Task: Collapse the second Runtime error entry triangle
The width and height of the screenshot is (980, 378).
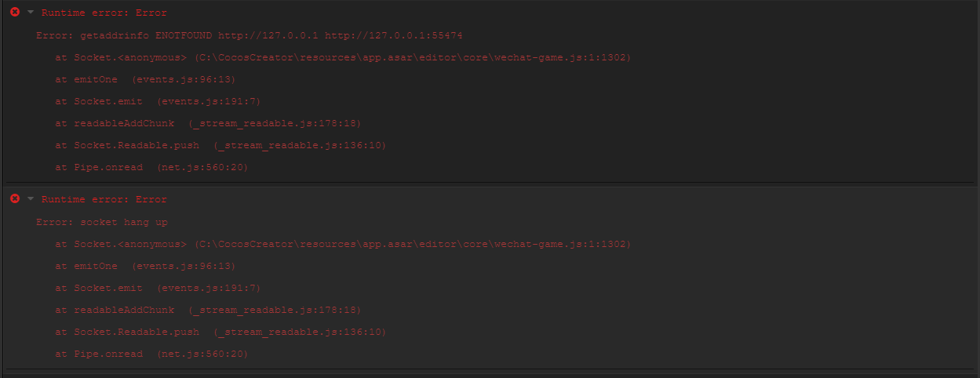Action: point(31,199)
